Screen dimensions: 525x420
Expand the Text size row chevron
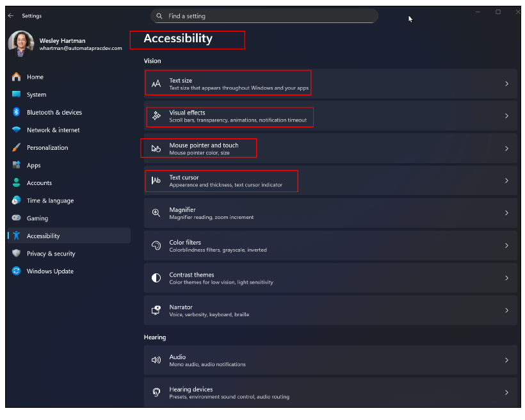506,84
